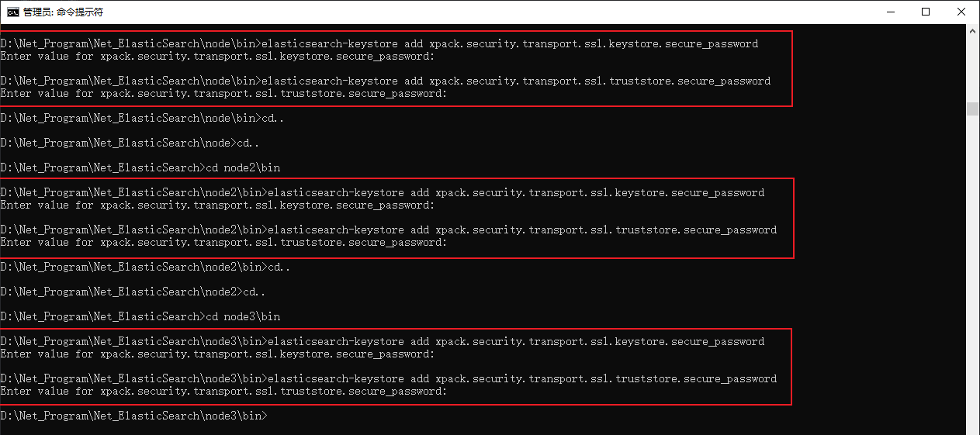The height and width of the screenshot is (435, 980).
Task: Click the first 'Enter value for' keystore prompt under node\bin
Action: click(218, 56)
